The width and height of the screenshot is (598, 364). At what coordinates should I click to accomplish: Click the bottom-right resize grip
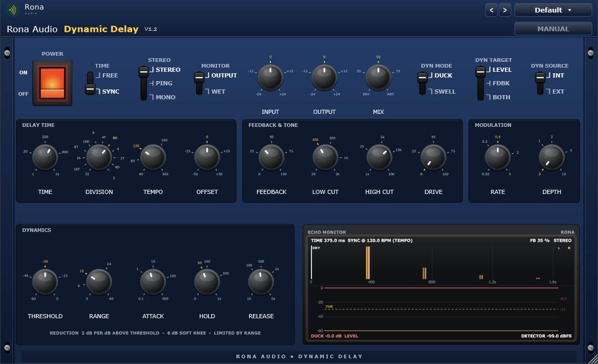(x=593, y=359)
